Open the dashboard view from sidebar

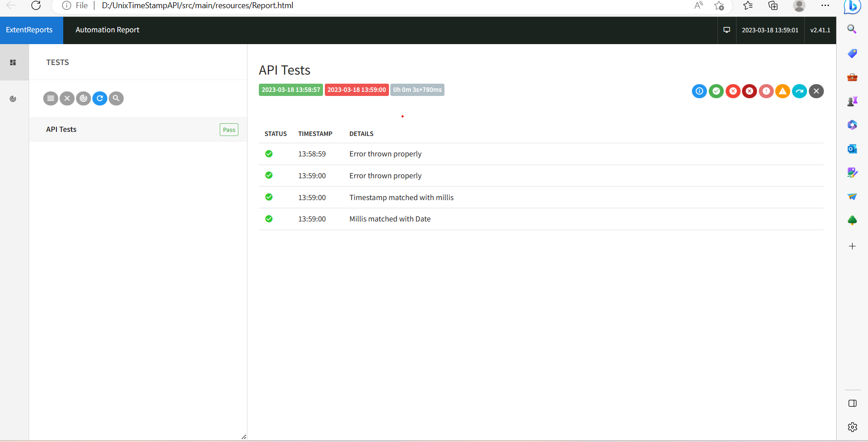[x=13, y=99]
